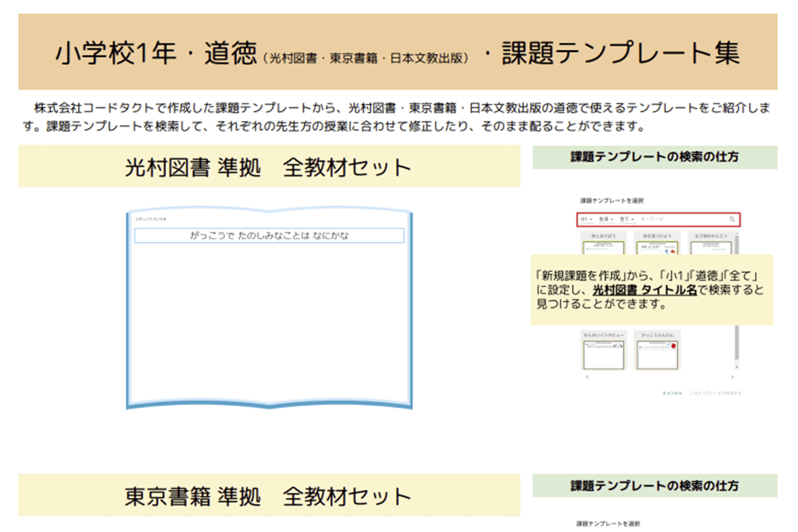Click the 小学校1年・道徳 page title banner
Image resolution: width=798 pixels, height=532 pixels.
(397, 52)
